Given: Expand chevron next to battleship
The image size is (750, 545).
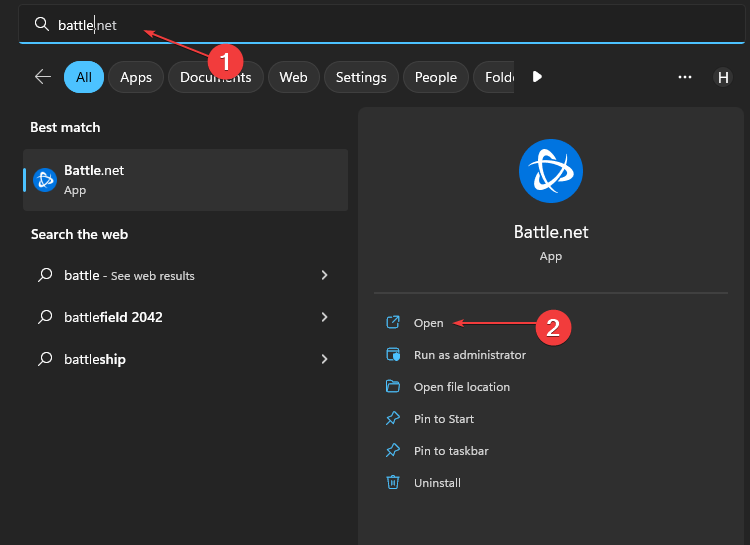Looking at the screenshot, I should click(324, 359).
